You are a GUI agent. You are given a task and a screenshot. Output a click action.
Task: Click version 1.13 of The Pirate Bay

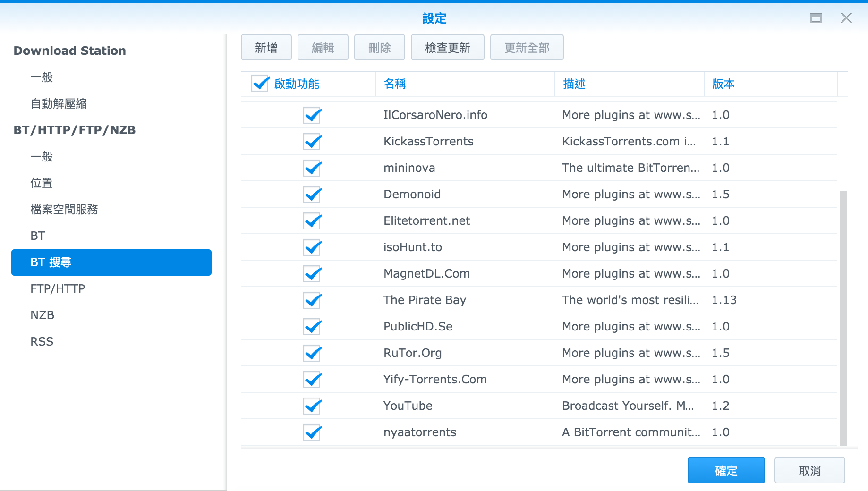[x=724, y=300]
